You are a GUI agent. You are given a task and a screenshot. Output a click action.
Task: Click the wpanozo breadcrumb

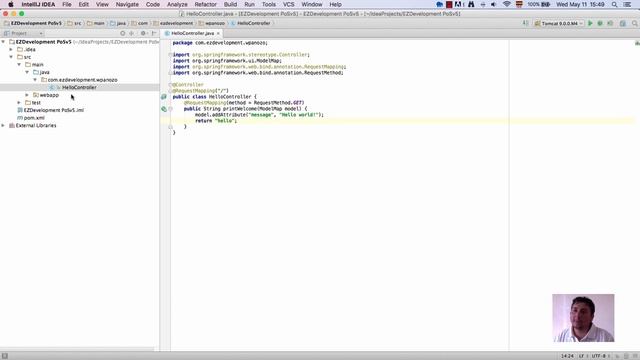pyautogui.click(x=212, y=24)
